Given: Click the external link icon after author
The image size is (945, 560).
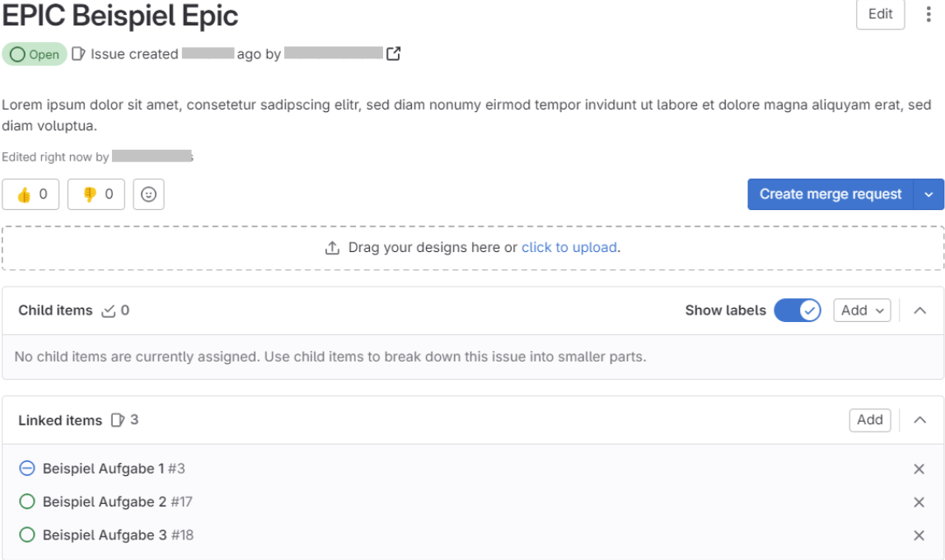Looking at the screenshot, I should (x=394, y=54).
